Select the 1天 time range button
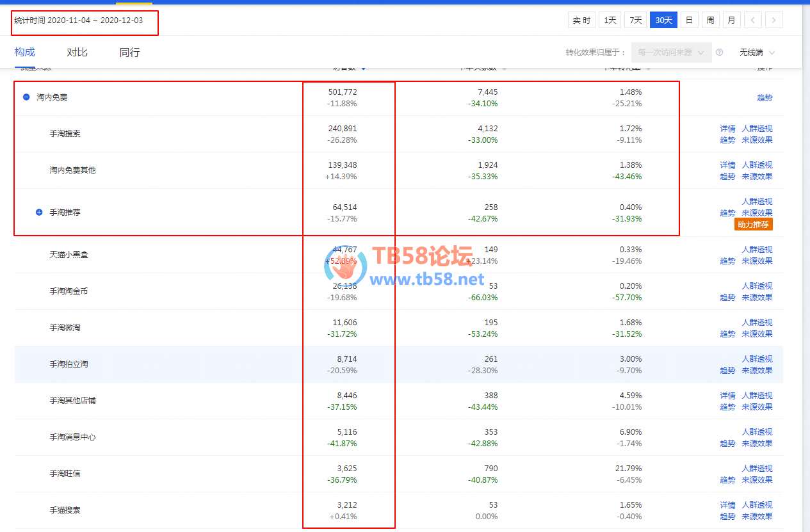 tap(610, 20)
